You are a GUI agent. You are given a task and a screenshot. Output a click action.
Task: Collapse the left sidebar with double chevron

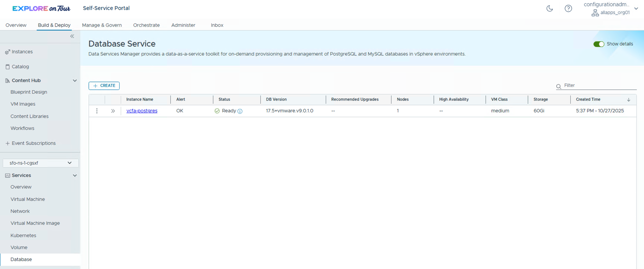click(x=72, y=36)
